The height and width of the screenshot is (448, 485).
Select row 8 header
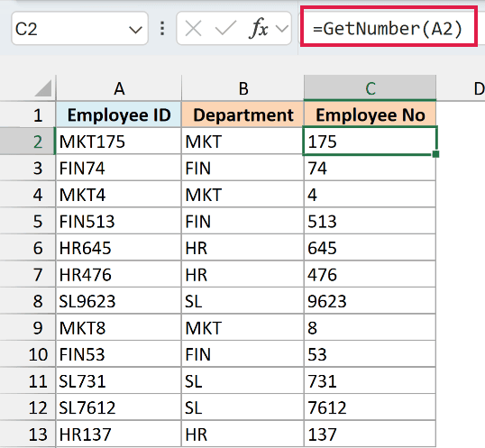[x=28, y=301]
